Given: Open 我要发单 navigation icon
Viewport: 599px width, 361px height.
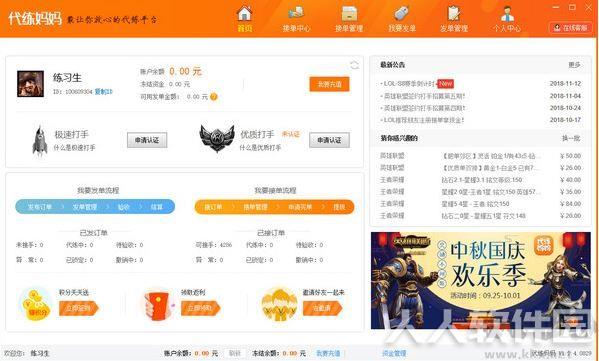Looking at the screenshot, I should coord(402,14).
